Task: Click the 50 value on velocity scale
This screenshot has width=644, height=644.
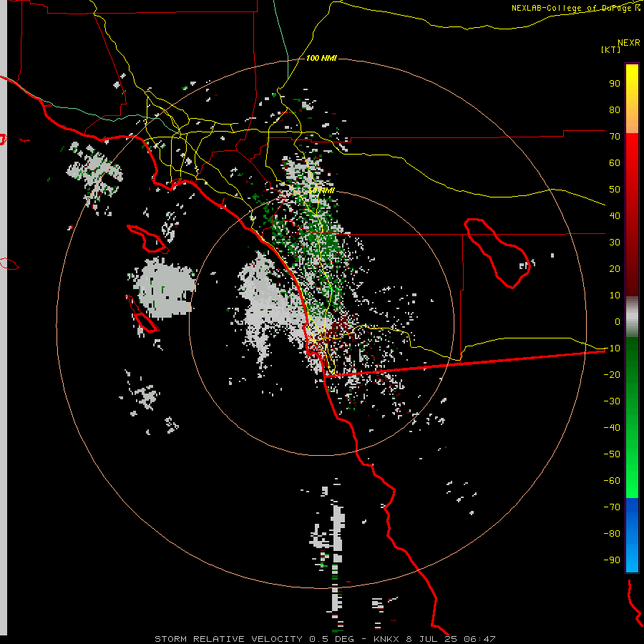Action: click(x=615, y=190)
